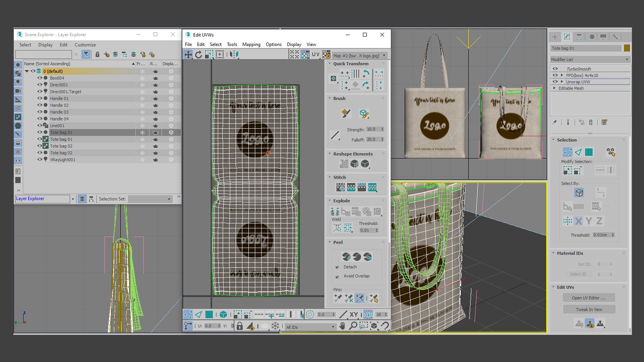Screen dimensions: 644x362
Task: Select the Move tool in Edit UVWs toolbar
Action: pos(188,55)
